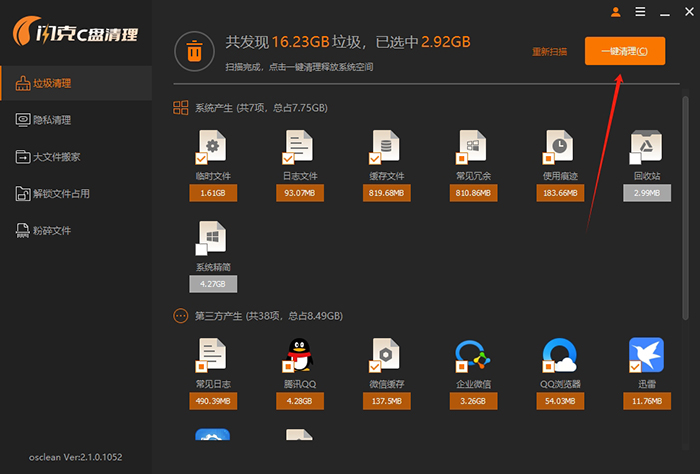This screenshot has width=700, height=474.
Task: Click the 第三方产生 section header text
Action: 269,316
